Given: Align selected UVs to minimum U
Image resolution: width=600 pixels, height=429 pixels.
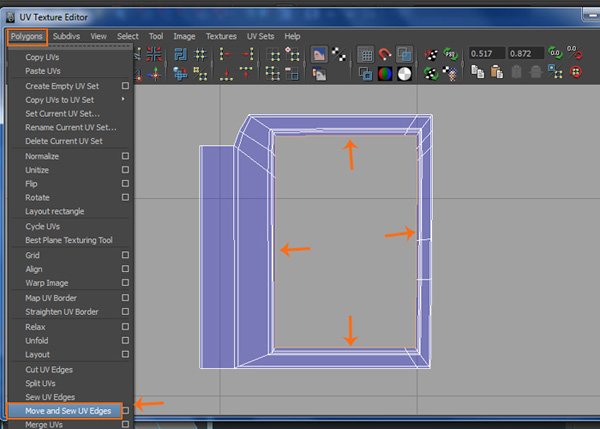Looking at the screenshot, I should point(226,54).
